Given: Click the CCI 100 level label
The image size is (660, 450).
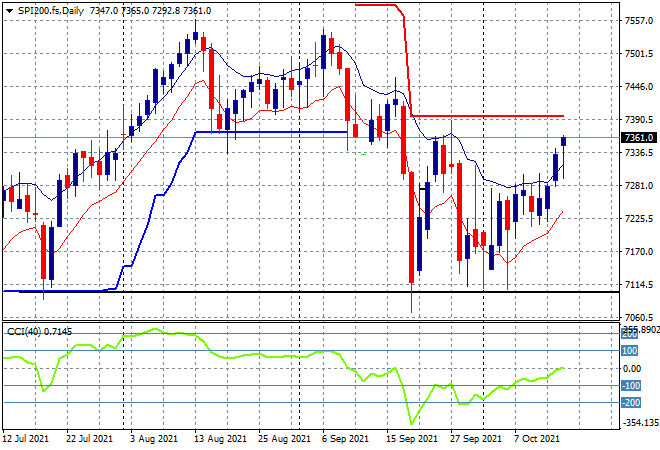Looking at the screenshot, I should point(629,351).
